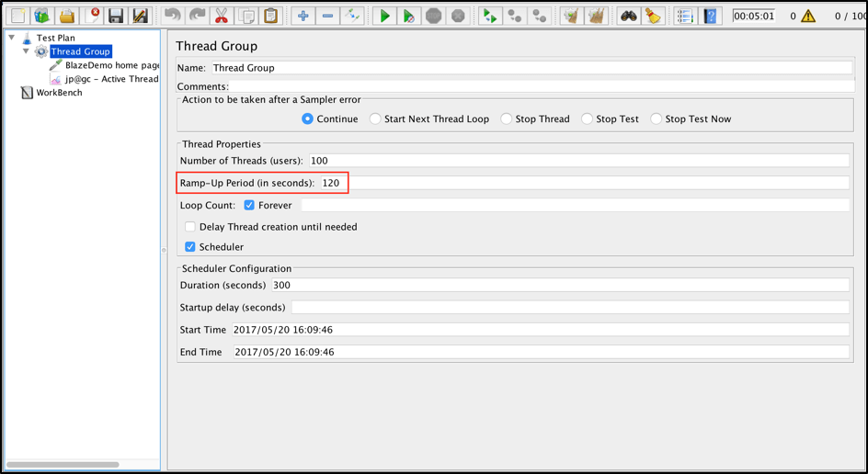This screenshot has width=868, height=474.
Task: Enable Delay Thread creation until needed
Action: point(190,227)
